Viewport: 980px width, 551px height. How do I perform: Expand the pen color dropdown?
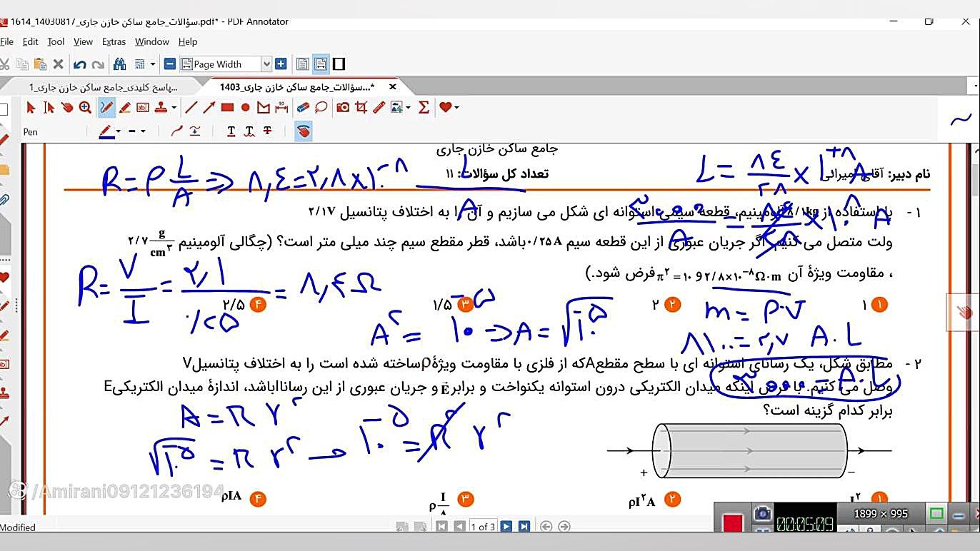[119, 132]
